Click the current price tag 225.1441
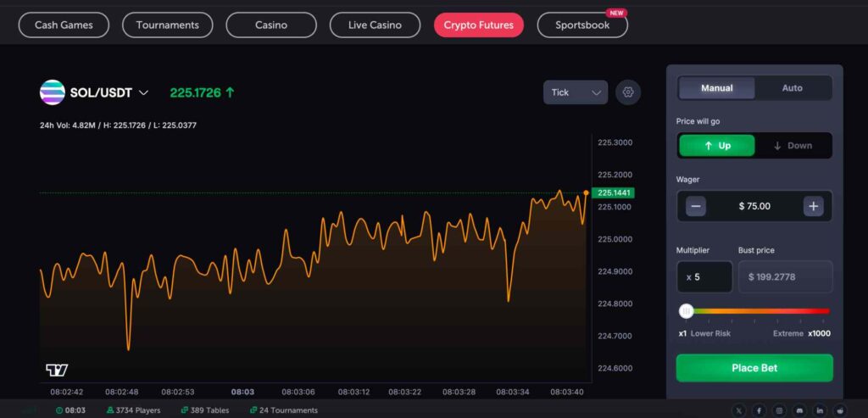The width and height of the screenshot is (868, 418). pyautogui.click(x=613, y=192)
